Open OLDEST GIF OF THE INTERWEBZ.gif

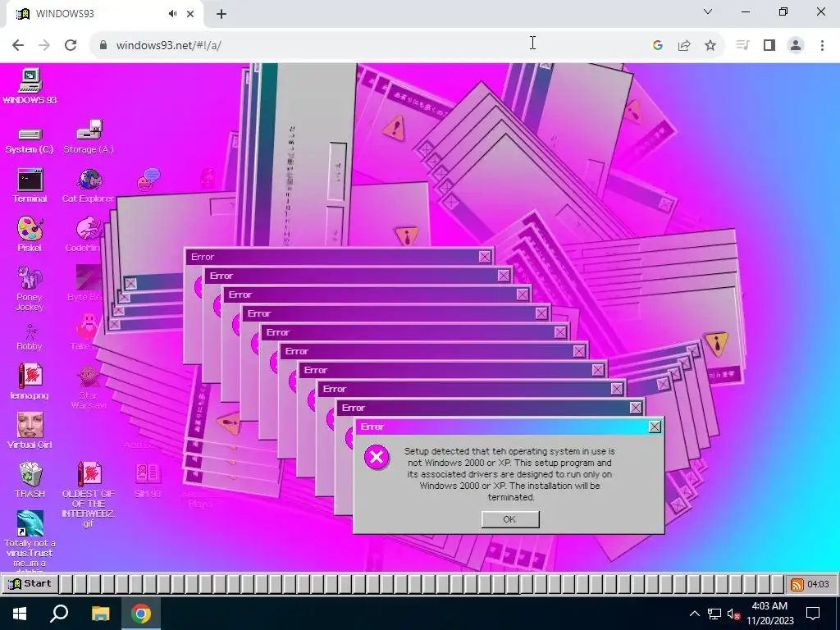[x=89, y=494]
